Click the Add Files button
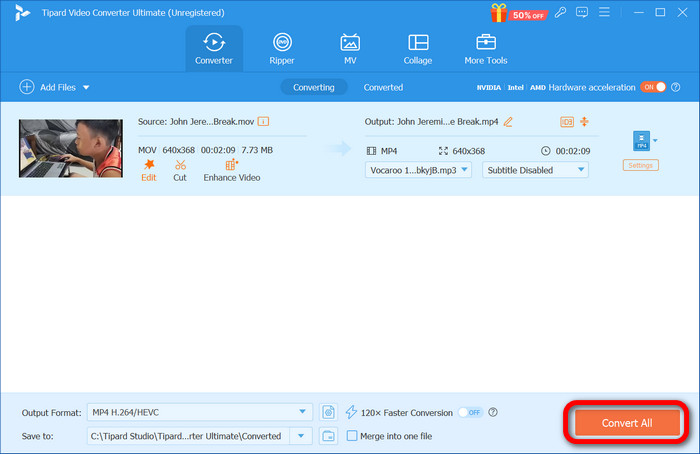 point(48,87)
